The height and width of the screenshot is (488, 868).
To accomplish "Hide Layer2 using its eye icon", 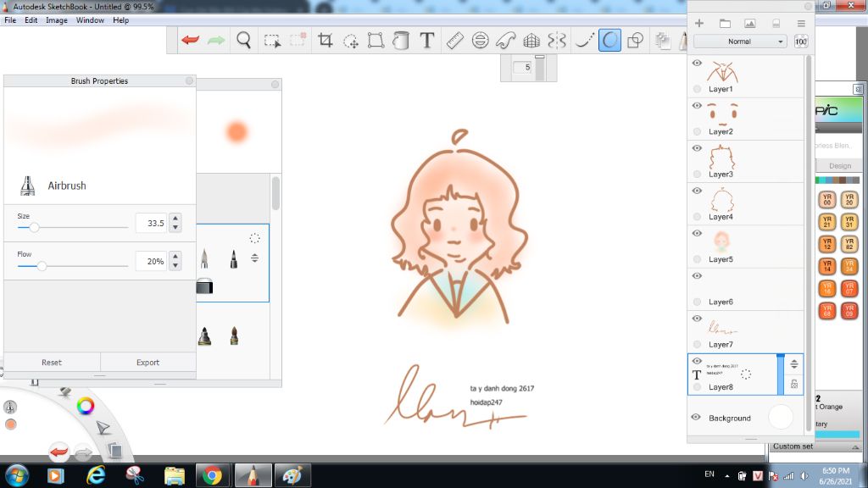I will (697, 106).
